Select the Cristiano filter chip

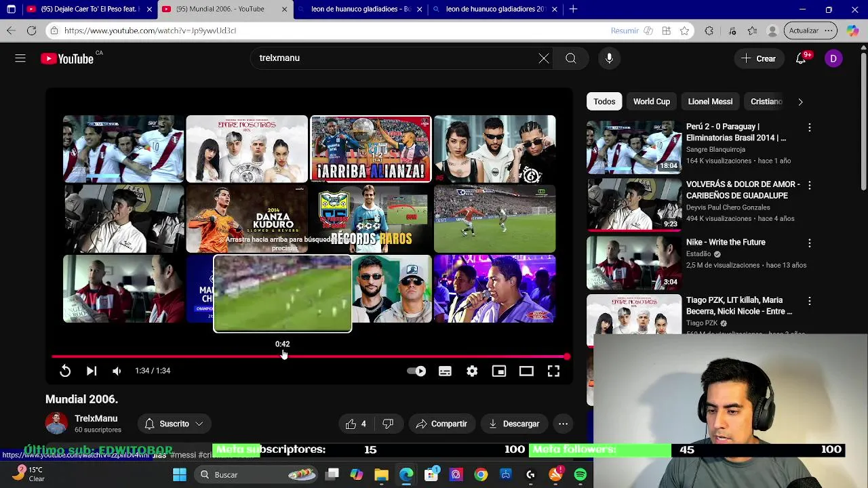coord(766,102)
